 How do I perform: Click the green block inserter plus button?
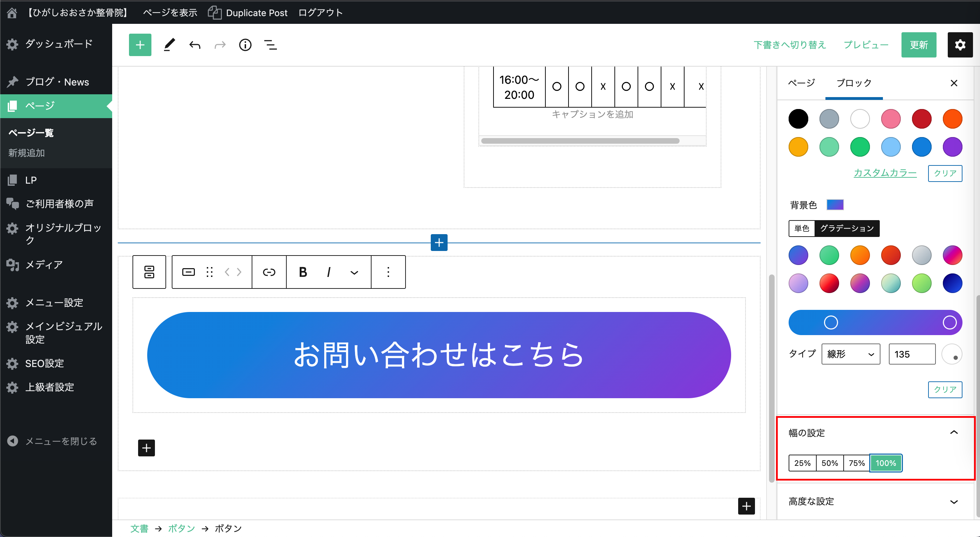(140, 45)
